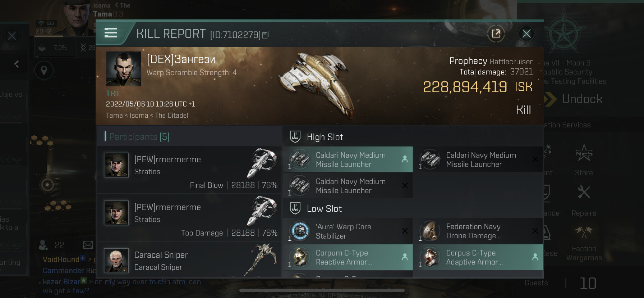Image resolution: width=644 pixels, height=298 pixels.
Task: Open dropped Caldari Navy Medium Missile Launcher
Action: [x=348, y=159]
